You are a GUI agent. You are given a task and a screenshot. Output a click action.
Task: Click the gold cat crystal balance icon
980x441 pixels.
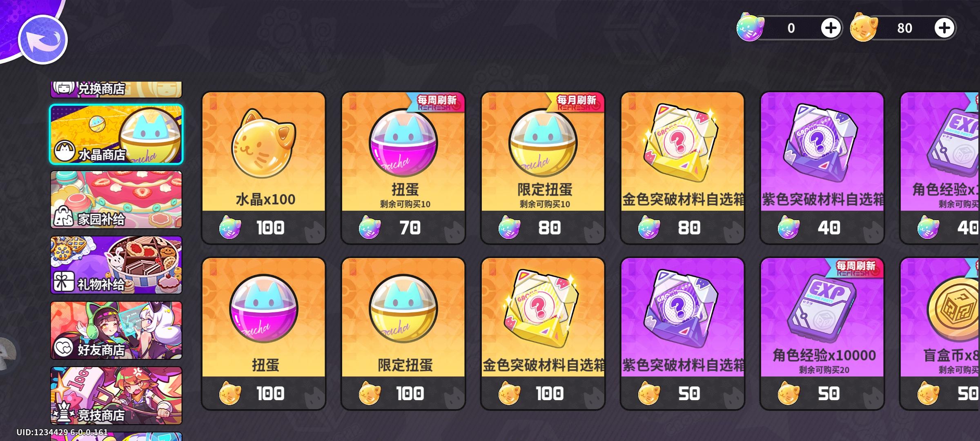[864, 27]
